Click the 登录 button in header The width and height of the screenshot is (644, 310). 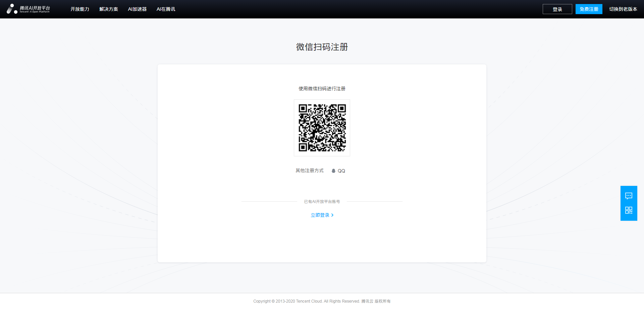coord(557,9)
